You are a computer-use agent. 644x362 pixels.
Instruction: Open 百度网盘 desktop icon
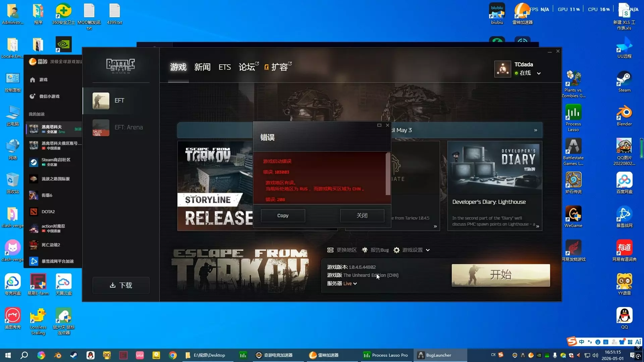[x=624, y=183]
